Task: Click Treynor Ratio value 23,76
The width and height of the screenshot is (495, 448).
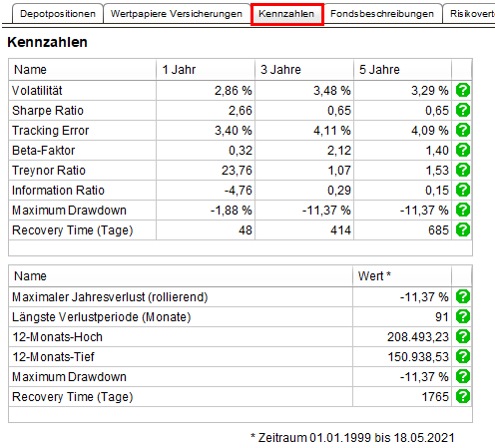Action: click(237, 171)
